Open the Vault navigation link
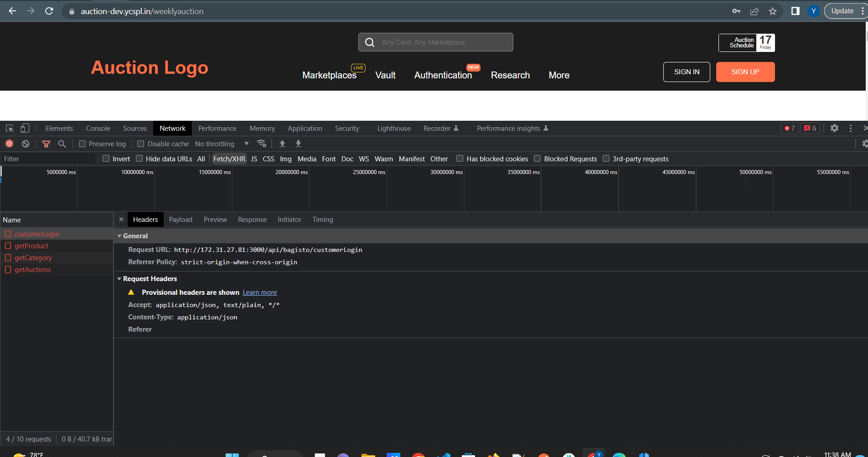This screenshot has height=457, width=868. tap(385, 75)
